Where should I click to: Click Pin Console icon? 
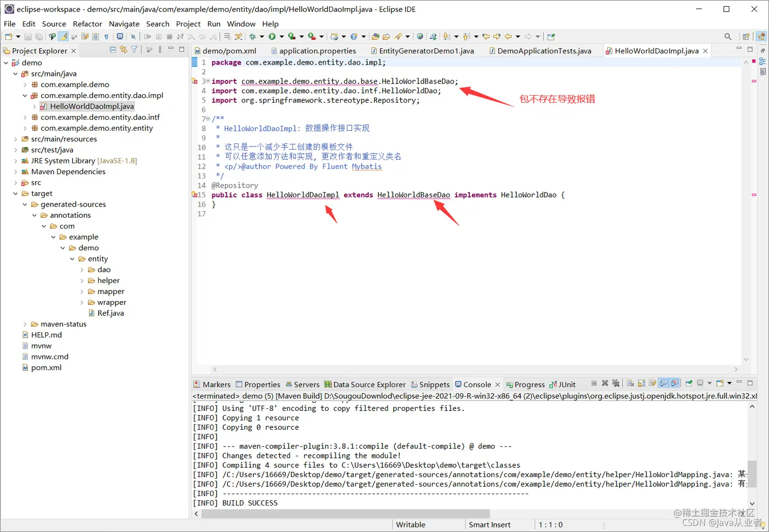click(x=689, y=383)
